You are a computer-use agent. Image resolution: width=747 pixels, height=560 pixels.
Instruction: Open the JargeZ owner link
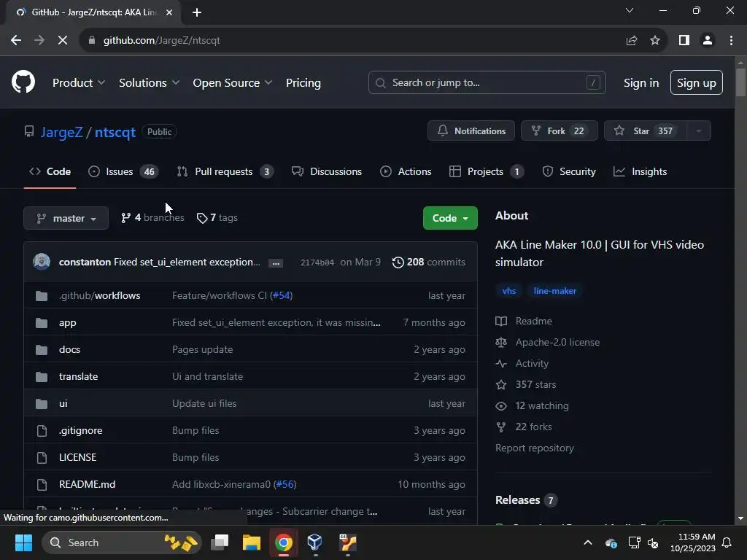pyautogui.click(x=61, y=132)
